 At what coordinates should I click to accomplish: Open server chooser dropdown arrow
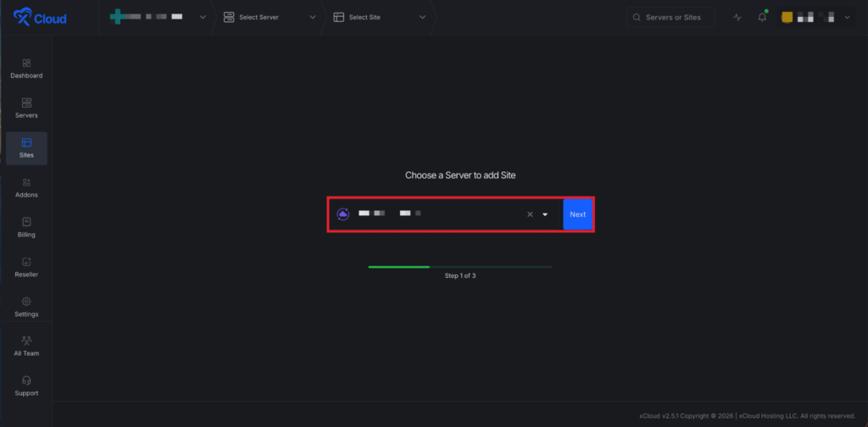(545, 214)
